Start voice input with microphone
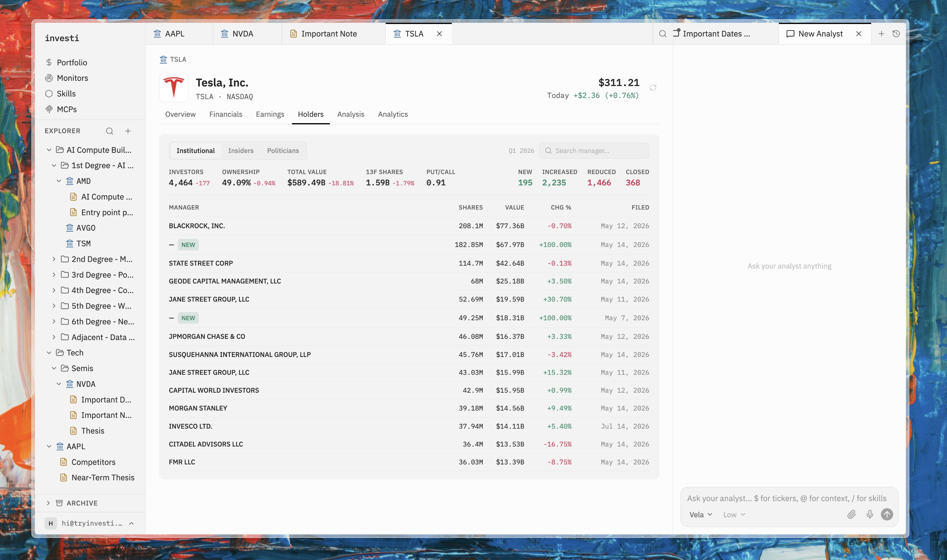The height and width of the screenshot is (560, 947). [870, 514]
